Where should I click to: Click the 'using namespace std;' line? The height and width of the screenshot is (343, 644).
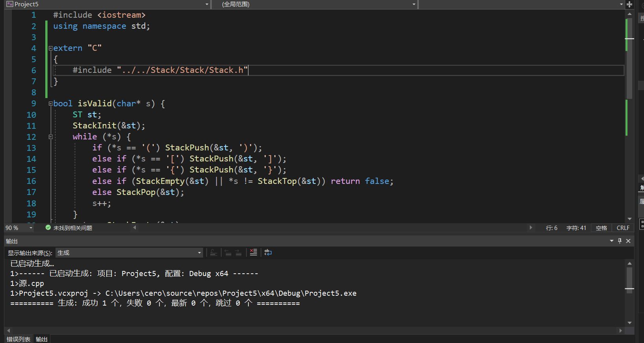102,26
